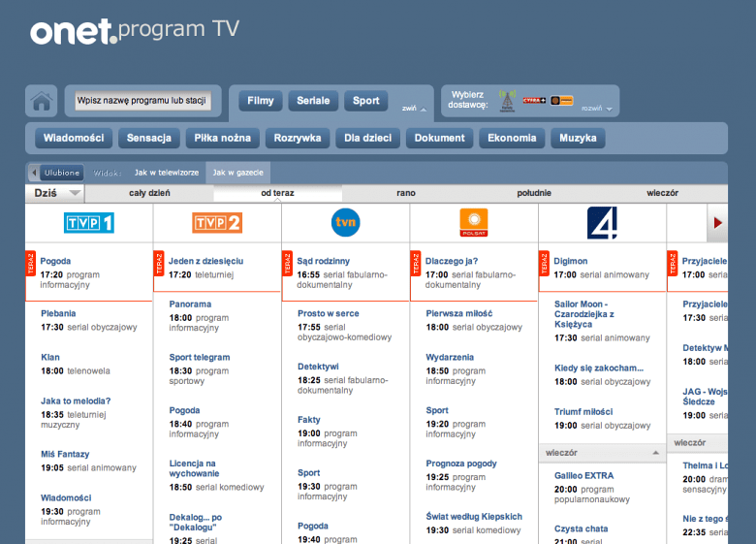Screen dimensions: 756x544
Task: Open Jeden z dziesięciu program
Action: click(x=205, y=262)
